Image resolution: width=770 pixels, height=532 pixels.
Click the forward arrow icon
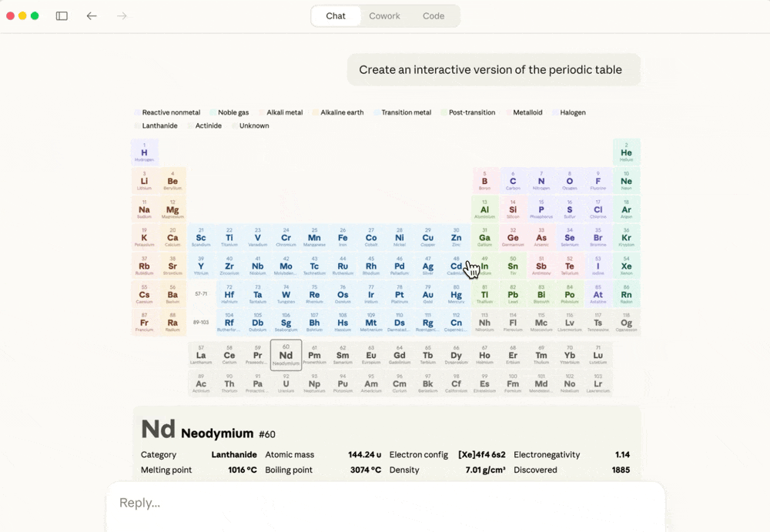[122, 16]
